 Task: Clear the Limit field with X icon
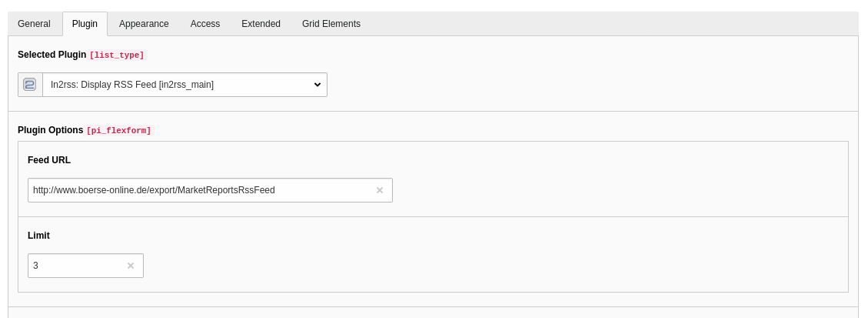coord(131,266)
